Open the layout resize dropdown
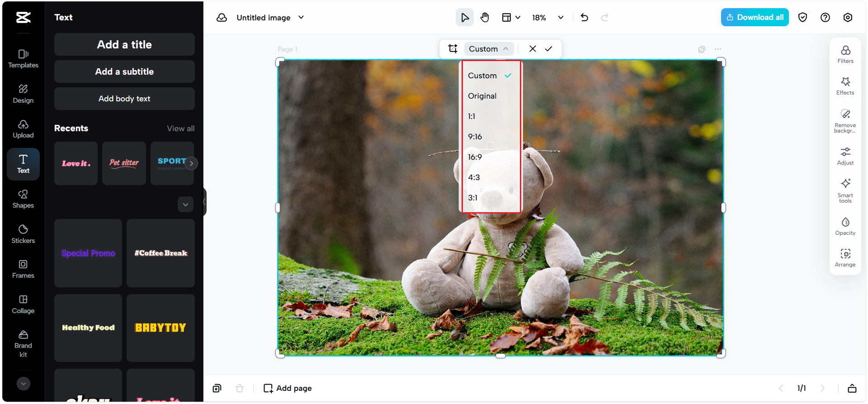 coord(511,18)
